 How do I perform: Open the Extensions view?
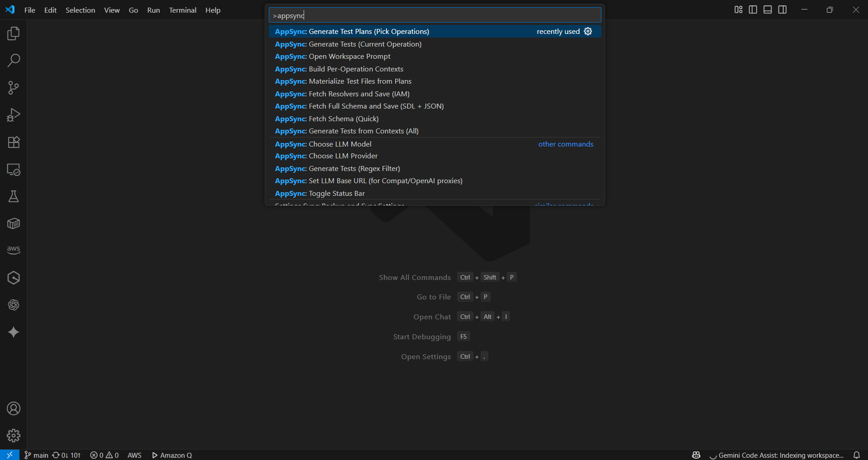[x=14, y=142]
